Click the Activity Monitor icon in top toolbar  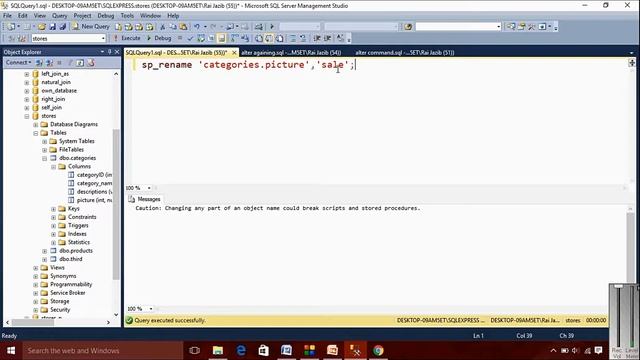[x=258, y=27]
